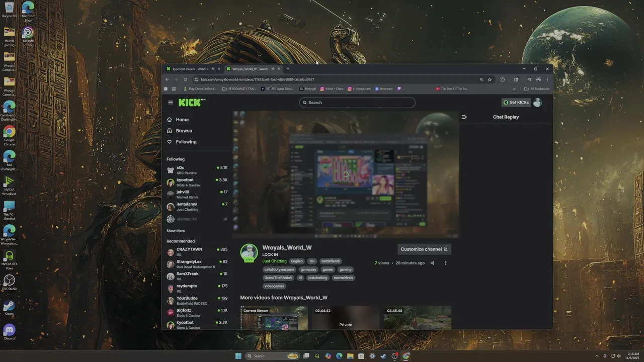Viewport: 644px width, 362px height.
Task: Open CRAZYTAWN recommended channel
Action: click(197, 252)
